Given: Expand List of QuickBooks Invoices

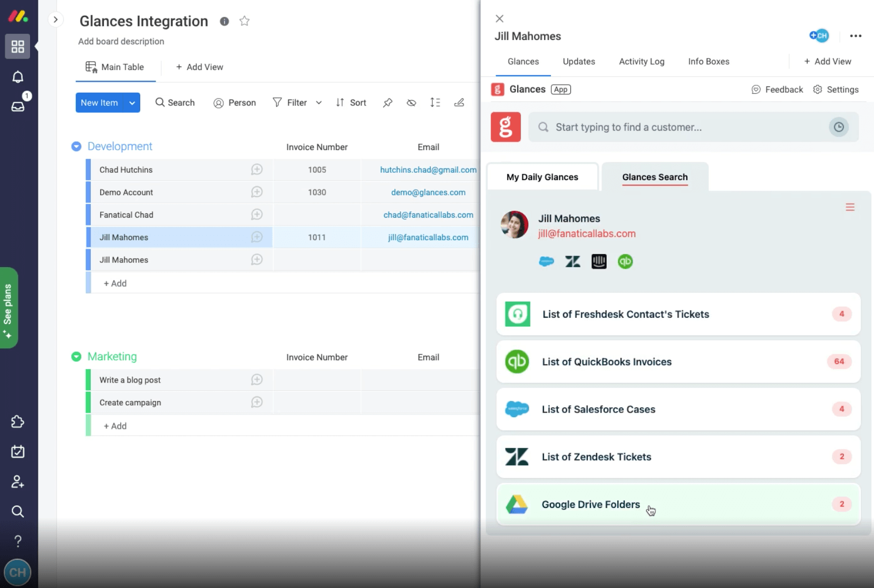Looking at the screenshot, I should point(678,362).
